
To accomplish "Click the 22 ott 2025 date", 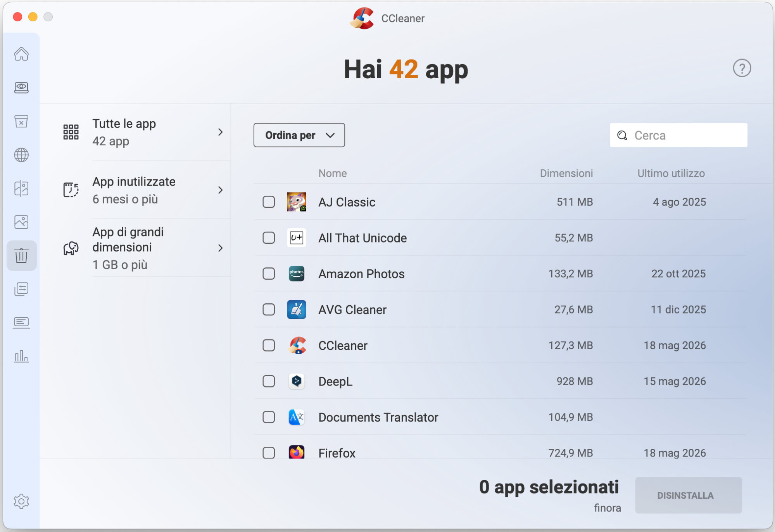I will pos(678,274).
